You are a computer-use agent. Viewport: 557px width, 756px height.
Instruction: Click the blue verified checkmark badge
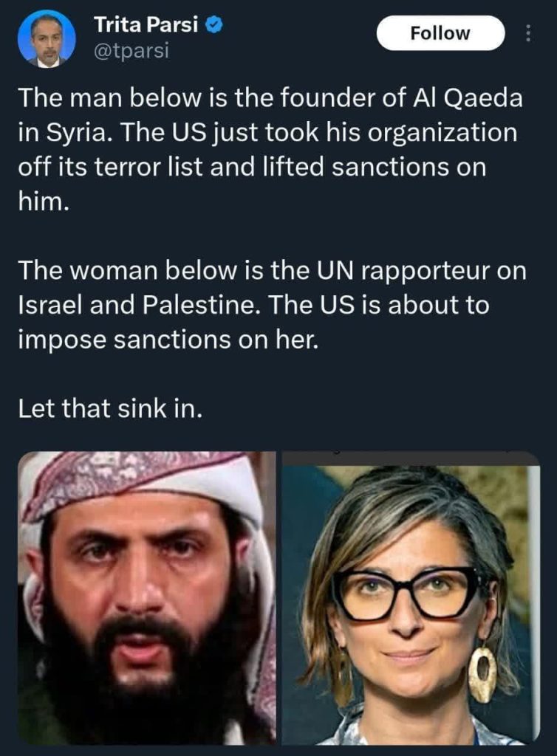tap(215, 24)
